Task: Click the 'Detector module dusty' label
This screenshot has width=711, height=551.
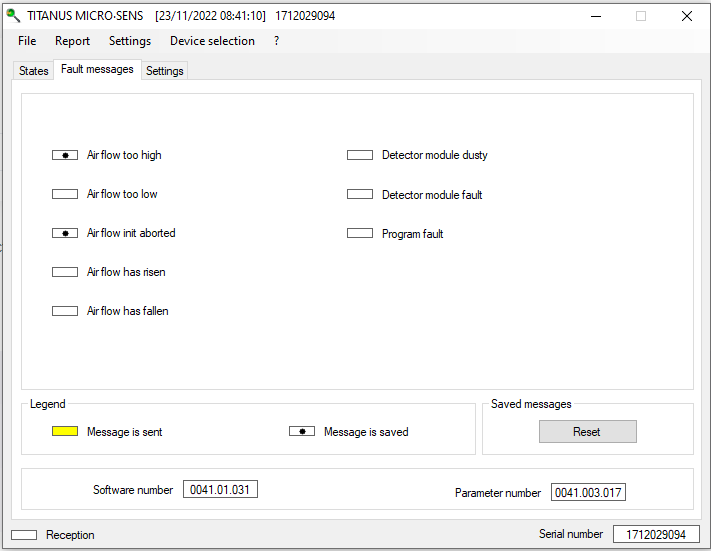Action: 434,155
